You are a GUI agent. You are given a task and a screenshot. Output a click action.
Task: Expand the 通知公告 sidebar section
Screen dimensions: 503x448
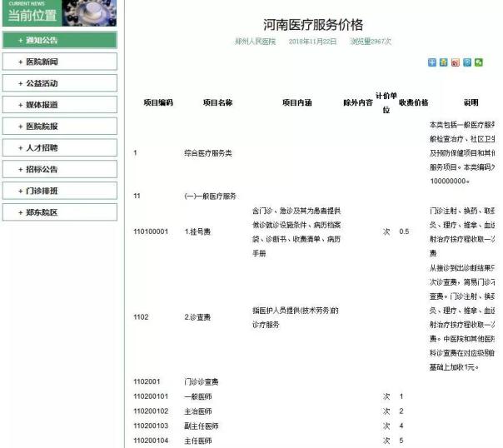58,40
